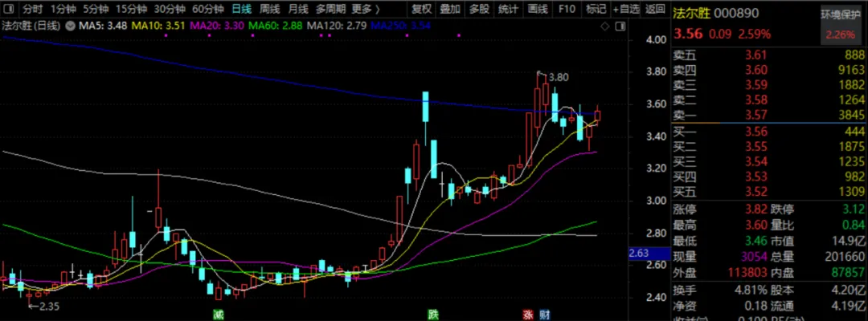This screenshot has width=868, height=321.
Task: Click the 涨停 3.82 value
Action: pos(756,210)
